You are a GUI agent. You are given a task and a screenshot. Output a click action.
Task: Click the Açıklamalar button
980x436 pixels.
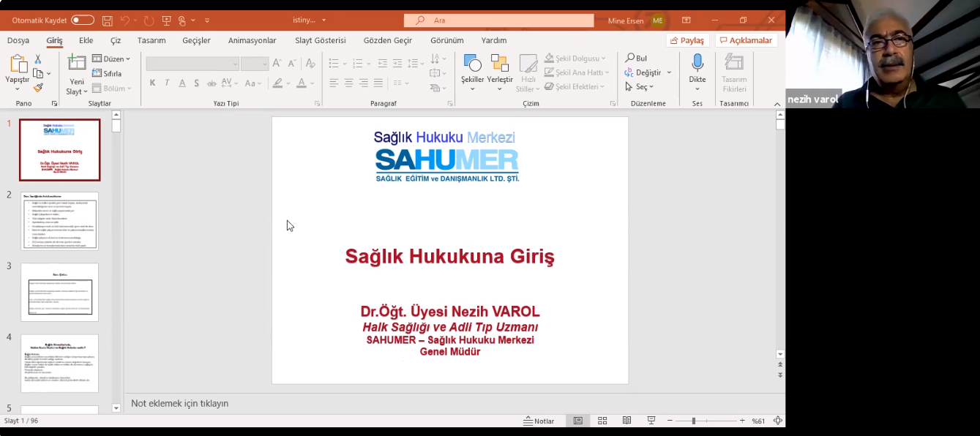point(745,40)
